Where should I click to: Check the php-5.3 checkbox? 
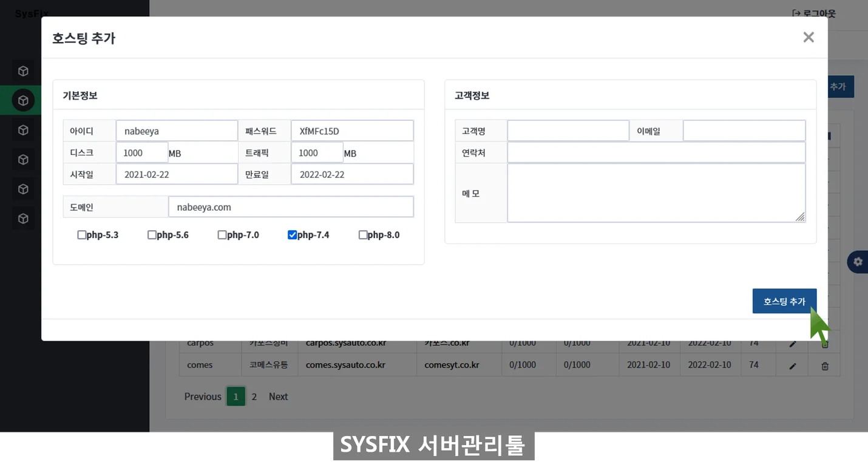pyautogui.click(x=81, y=235)
